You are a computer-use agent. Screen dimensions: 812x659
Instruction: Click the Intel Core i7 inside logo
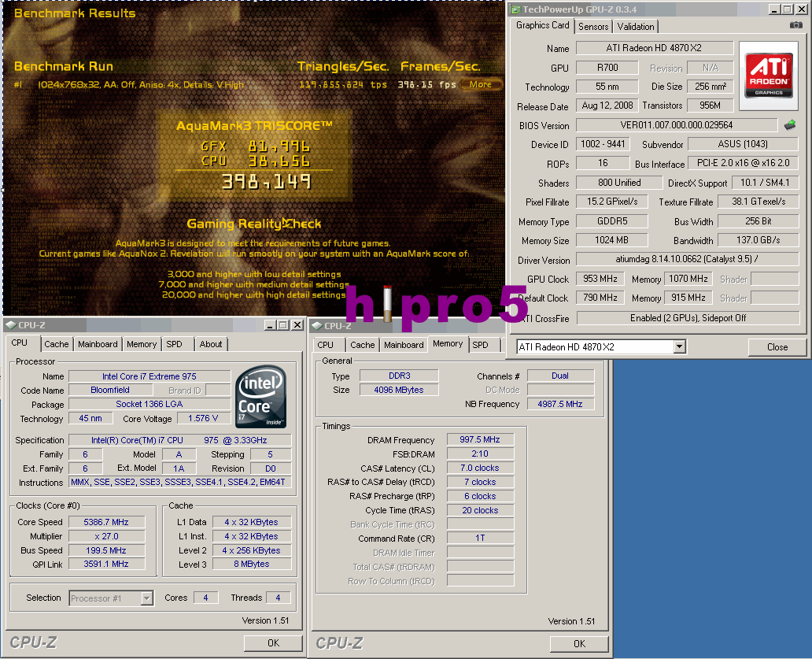[261, 396]
